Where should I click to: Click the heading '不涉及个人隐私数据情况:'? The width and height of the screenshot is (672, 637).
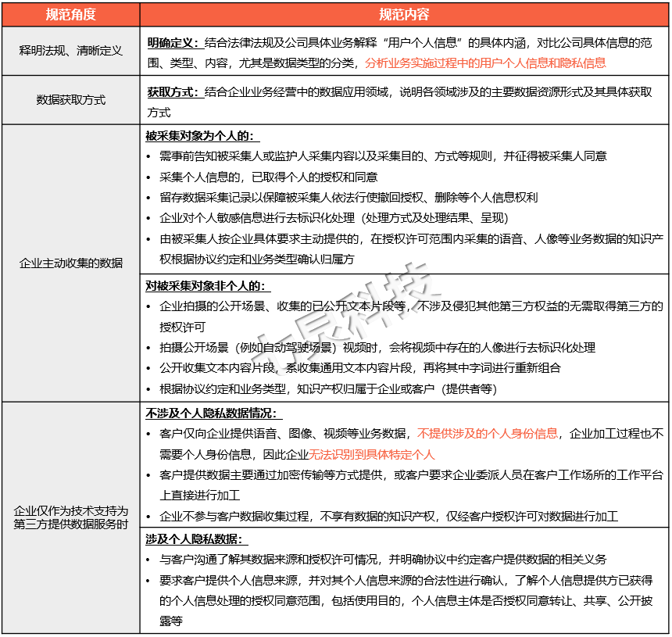point(213,413)
